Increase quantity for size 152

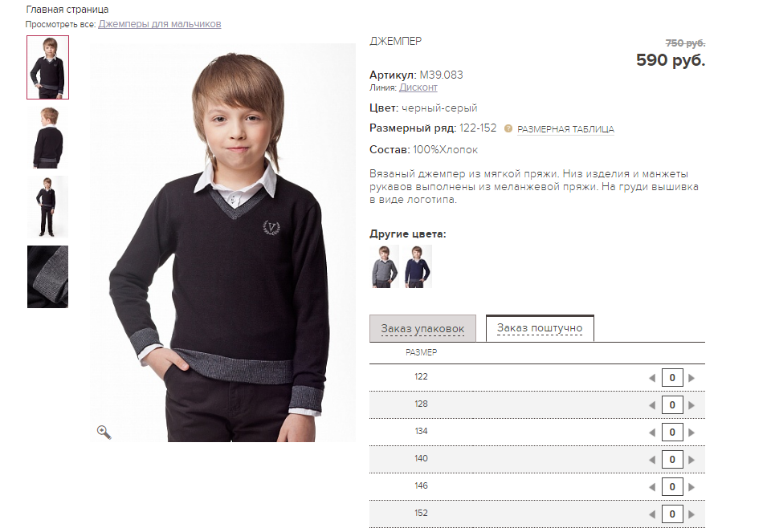[691, 514]
